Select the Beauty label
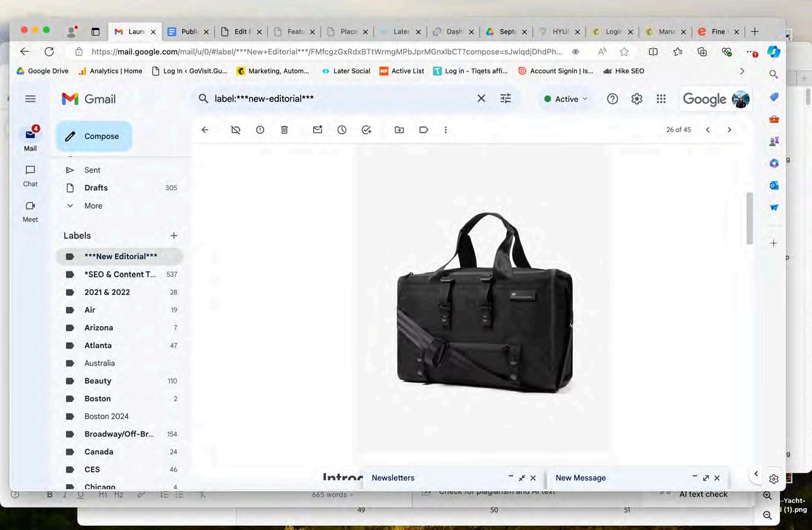Viewport: 812px width, 530px height. click(x=97, y=381)
